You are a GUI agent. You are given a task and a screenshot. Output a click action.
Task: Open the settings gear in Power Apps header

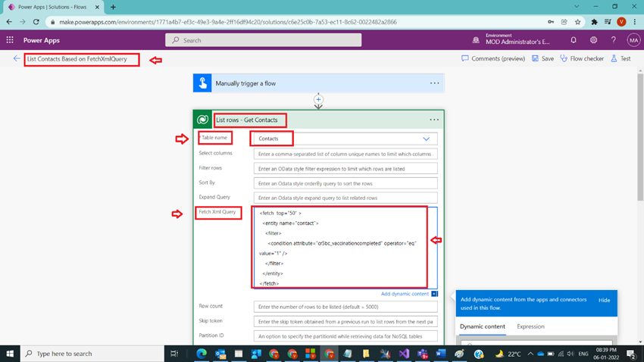(x=593, y=40)
